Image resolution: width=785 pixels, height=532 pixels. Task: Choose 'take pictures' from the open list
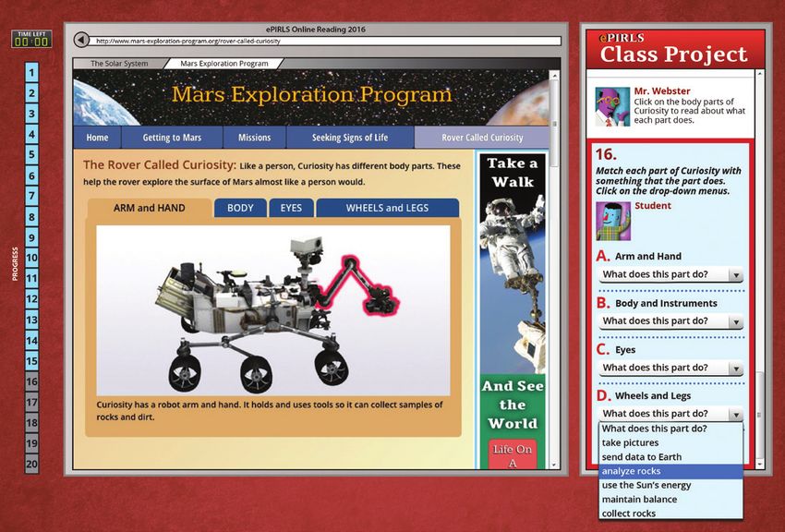click(x=670, y=442)
